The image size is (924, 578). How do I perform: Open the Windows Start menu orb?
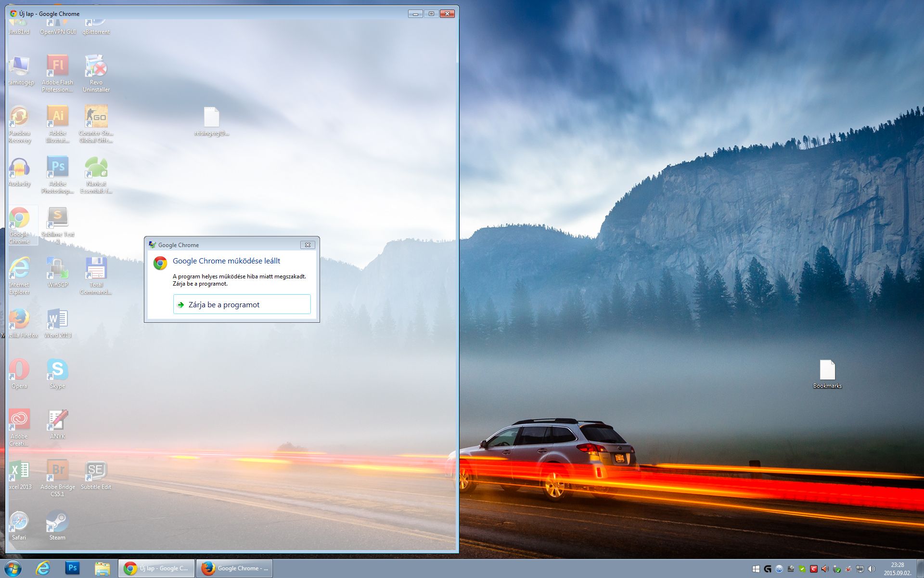[x=13, y=568]
